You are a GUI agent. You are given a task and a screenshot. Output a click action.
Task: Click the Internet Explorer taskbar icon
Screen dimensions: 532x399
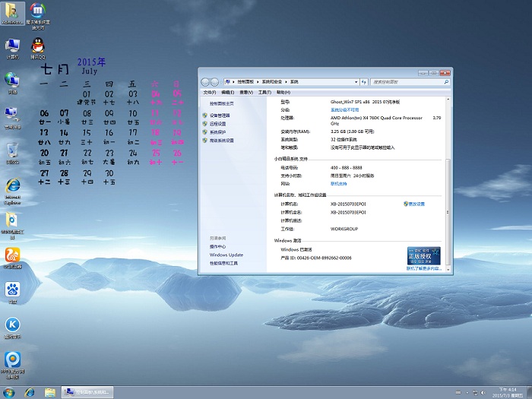(30, 392)
